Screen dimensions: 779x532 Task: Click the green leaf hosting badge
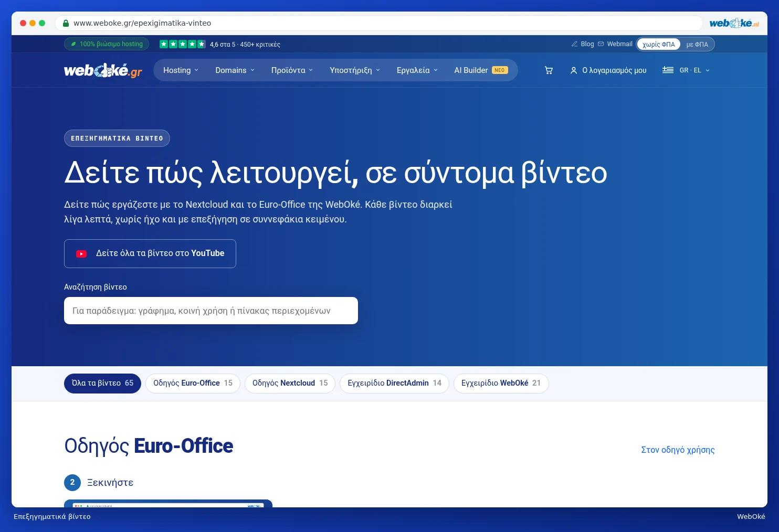[x=107, y=44]
